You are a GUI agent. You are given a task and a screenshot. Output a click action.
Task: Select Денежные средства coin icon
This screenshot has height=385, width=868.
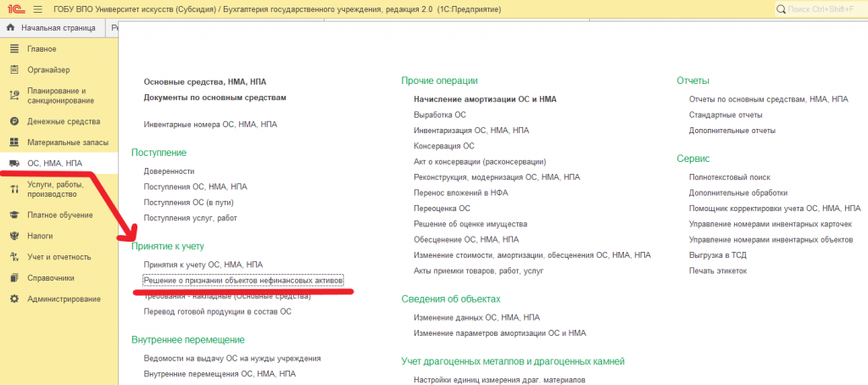(15, 120)
